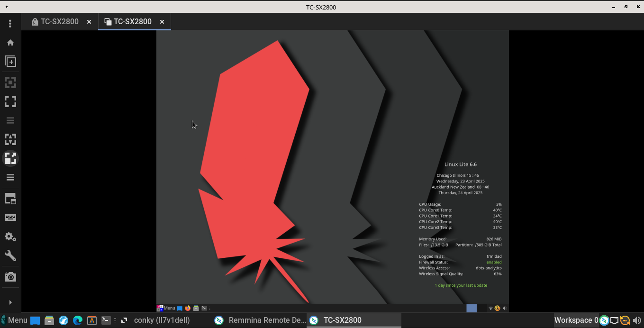Click the Remmina home icon in sidebar

pos(10,43)
